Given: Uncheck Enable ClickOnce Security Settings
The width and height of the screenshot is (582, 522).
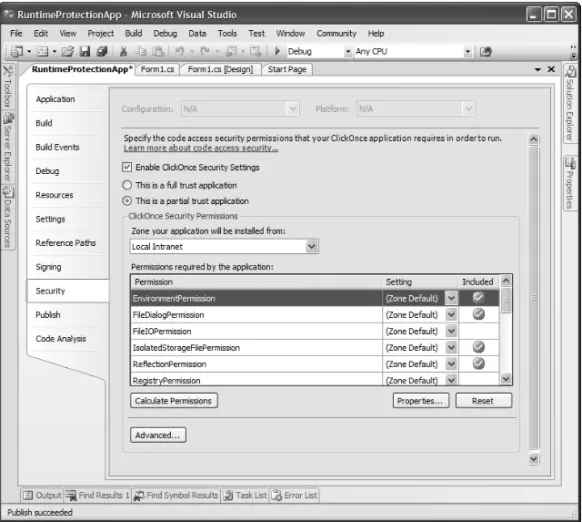Looking at the screenshot, I should [x=127, y=167].
